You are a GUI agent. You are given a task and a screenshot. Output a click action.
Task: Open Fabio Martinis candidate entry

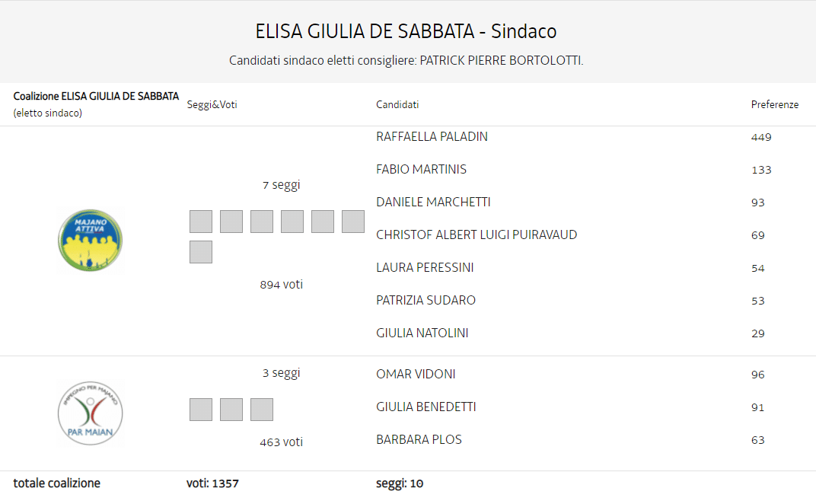click(421, 170)
